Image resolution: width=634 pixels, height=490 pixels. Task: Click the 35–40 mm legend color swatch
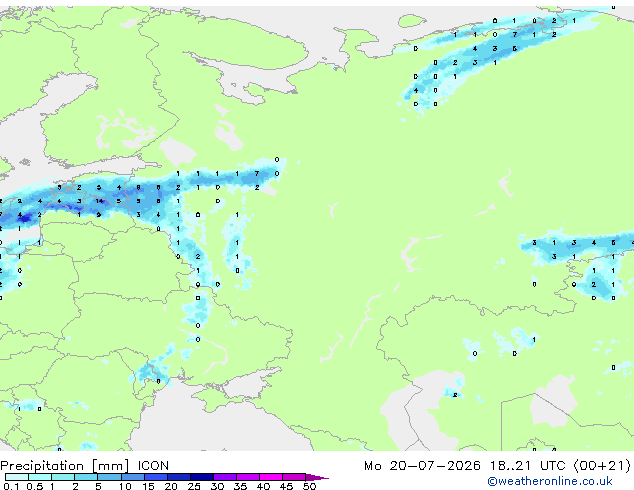[x=248, y=477]
